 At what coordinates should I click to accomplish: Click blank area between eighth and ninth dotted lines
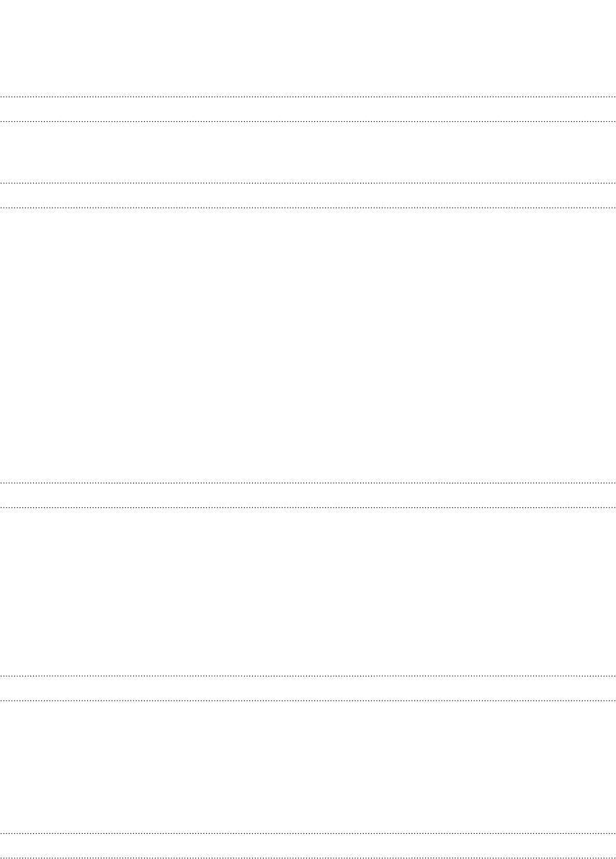tap(308, 767)
